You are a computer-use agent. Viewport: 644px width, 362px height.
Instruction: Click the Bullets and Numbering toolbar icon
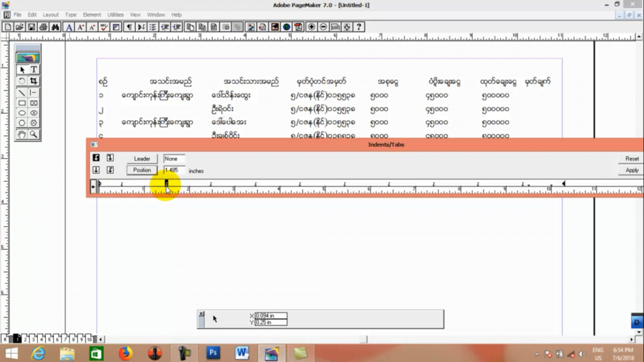(x=153, y=27)
